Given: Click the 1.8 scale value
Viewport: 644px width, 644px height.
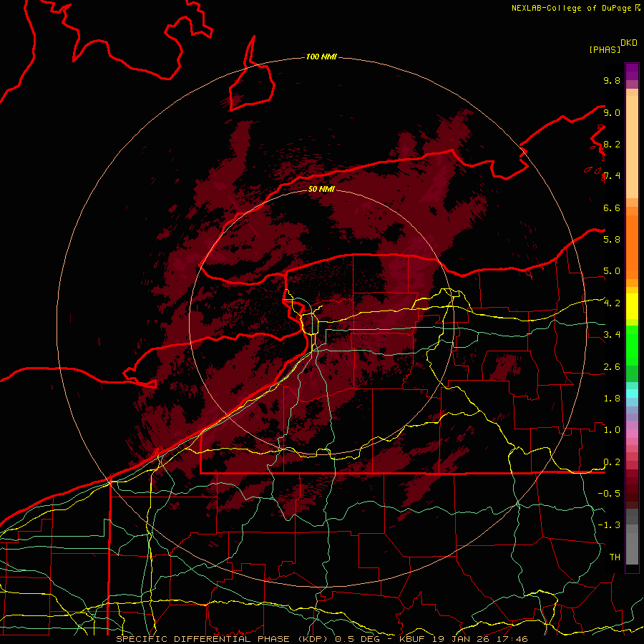Looking at the screenshot, I should (x=612, y=399).
